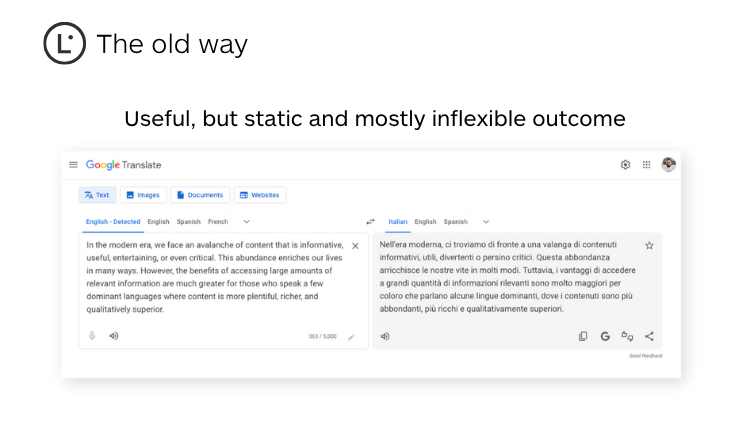Image resolution: width=750 pixels, height=432 pixels.
Task: Swap source and target languages
Action: coord(370,222)
